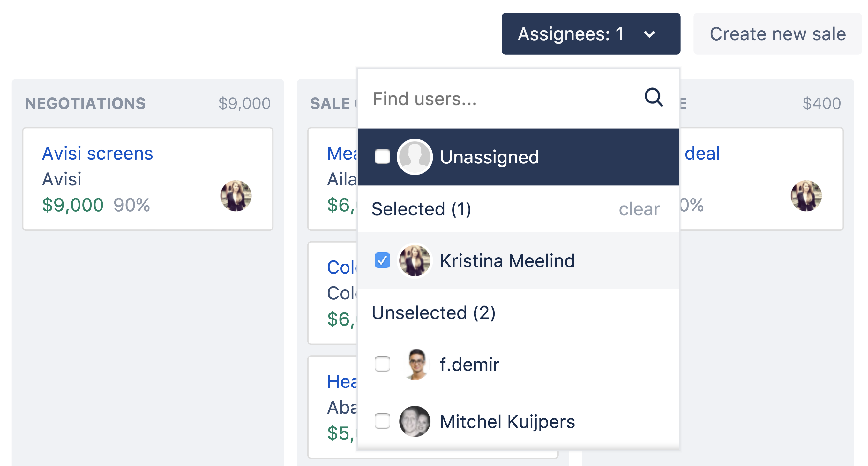Check the Unassigned checkbox
The width and height of the screenshot is (868, 466).
click(382, 157)
